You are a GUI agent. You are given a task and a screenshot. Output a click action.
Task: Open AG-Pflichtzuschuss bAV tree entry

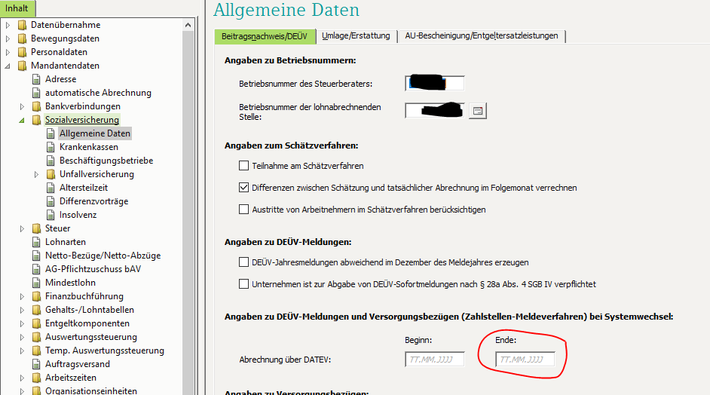click(93, 269)
